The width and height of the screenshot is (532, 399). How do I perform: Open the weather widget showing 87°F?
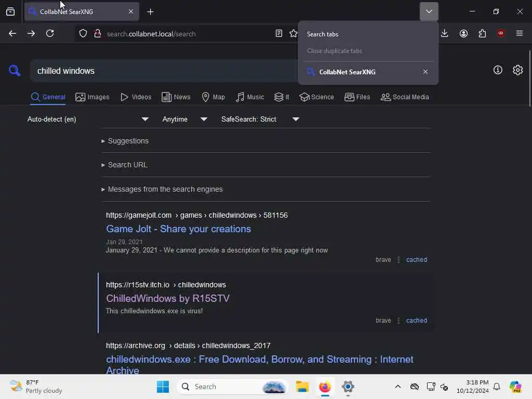pos(36,387)
